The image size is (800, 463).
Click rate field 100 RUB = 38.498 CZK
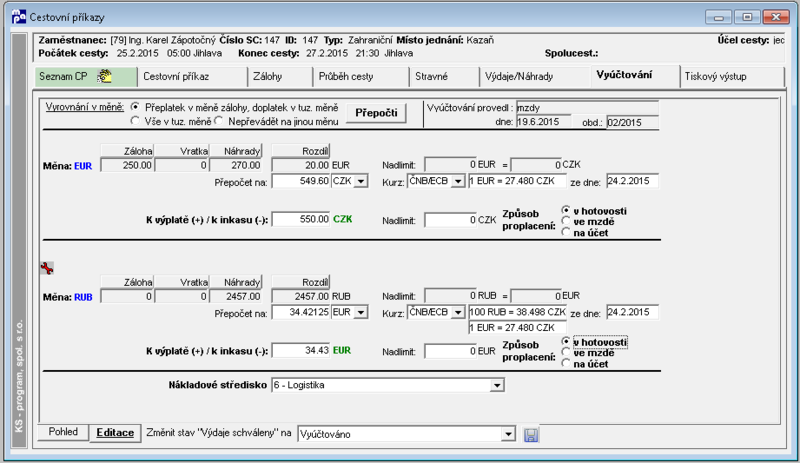point(517,312)
